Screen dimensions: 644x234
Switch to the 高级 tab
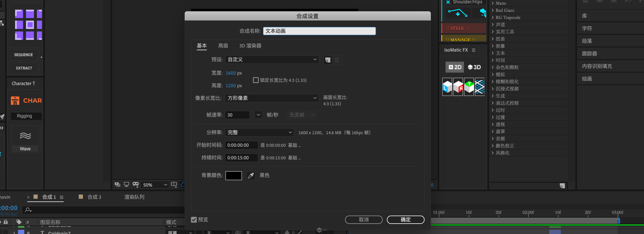223,46
